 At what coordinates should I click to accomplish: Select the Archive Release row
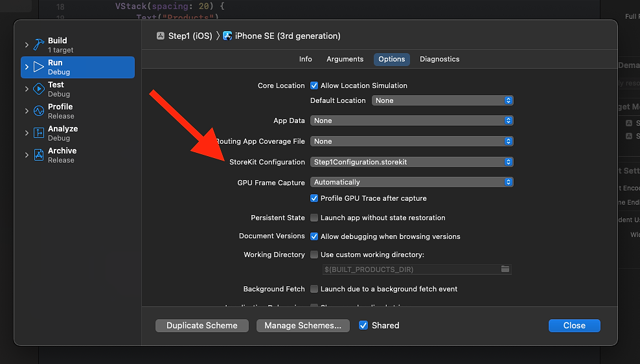(78, 155)
